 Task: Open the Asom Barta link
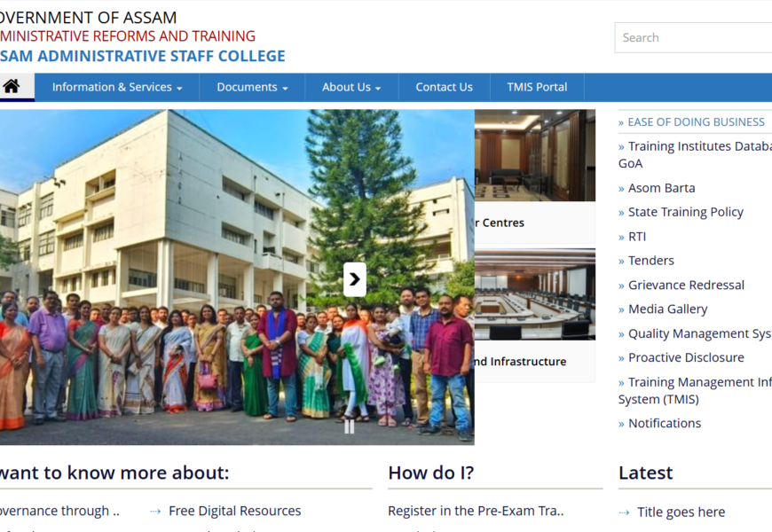661,188
